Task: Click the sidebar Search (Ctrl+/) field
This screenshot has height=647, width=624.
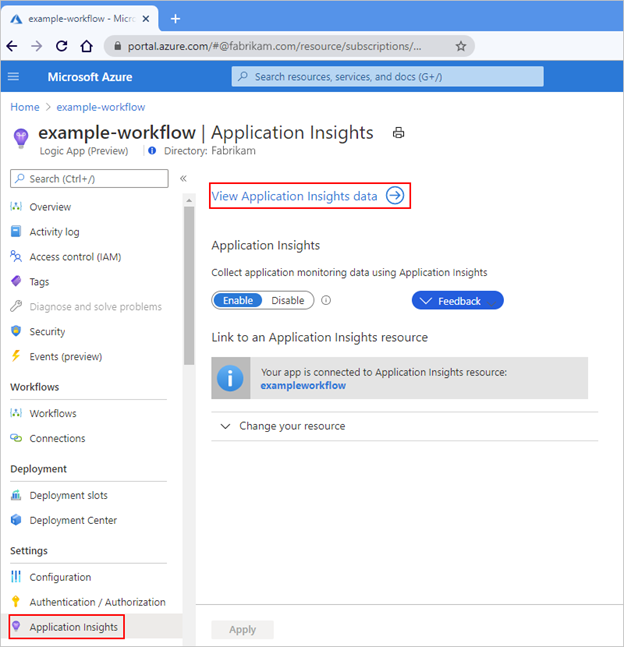Action: pyautogui.click(x=89, y=179)
